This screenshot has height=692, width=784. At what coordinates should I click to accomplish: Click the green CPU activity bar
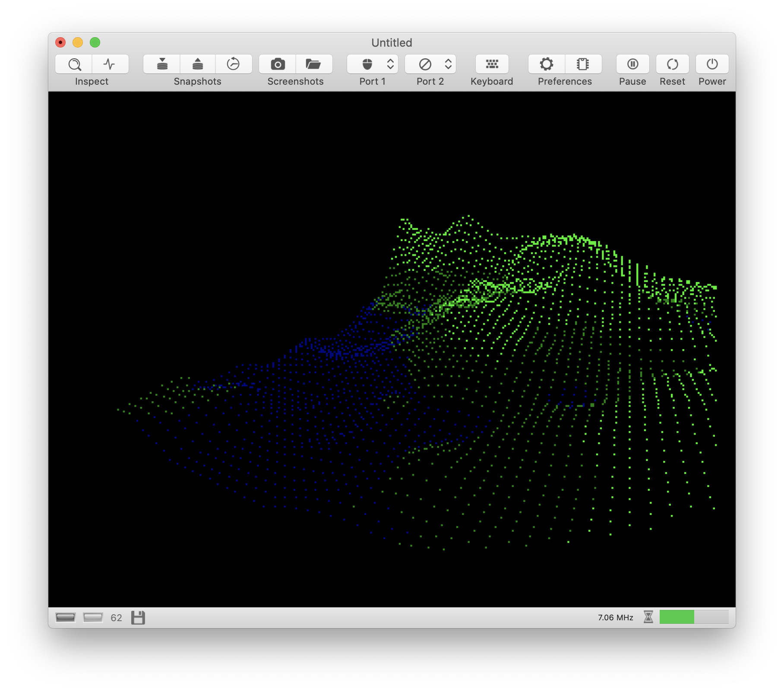tap(694, 617)
